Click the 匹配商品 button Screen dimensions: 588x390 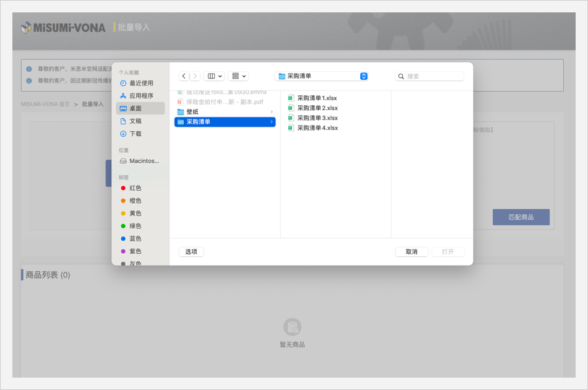pyautogui.click(x=521, y=217)
